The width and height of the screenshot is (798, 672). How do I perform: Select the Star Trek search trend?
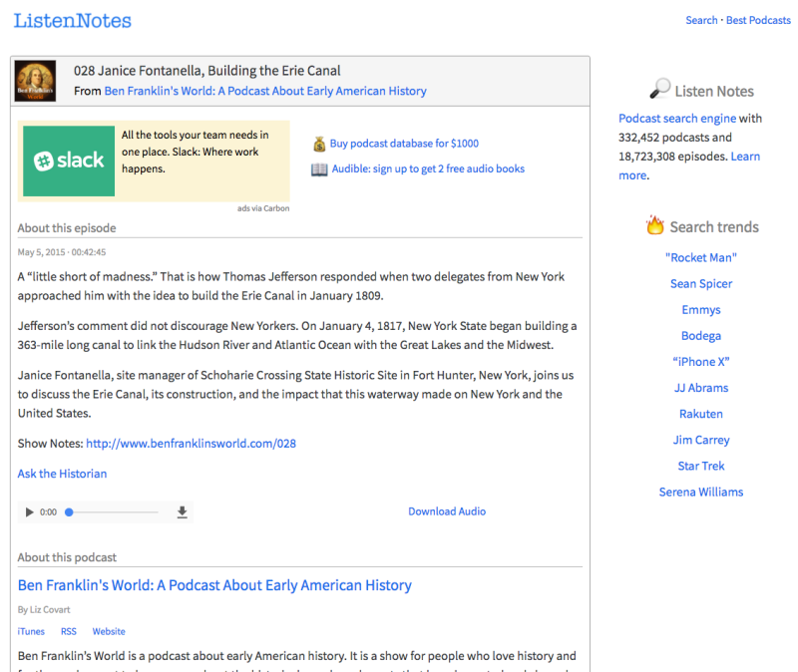(701, 466)
